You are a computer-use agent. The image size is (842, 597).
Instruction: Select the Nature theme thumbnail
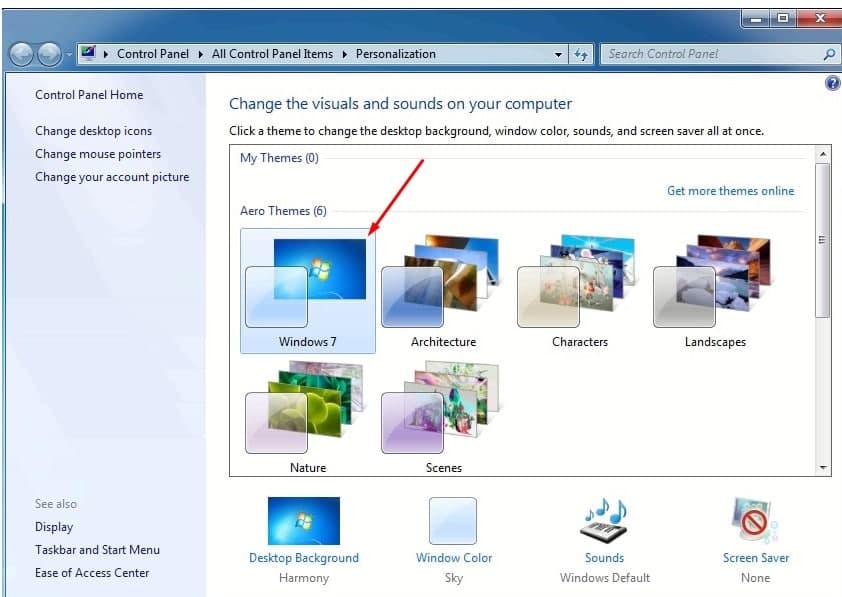pyautogui.click(x=308, y=416)
